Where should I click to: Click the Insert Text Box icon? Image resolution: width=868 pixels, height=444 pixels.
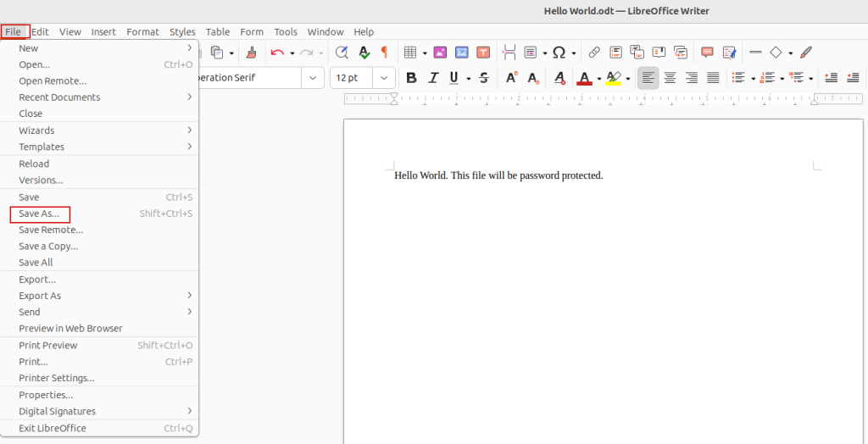coord(483,53)
